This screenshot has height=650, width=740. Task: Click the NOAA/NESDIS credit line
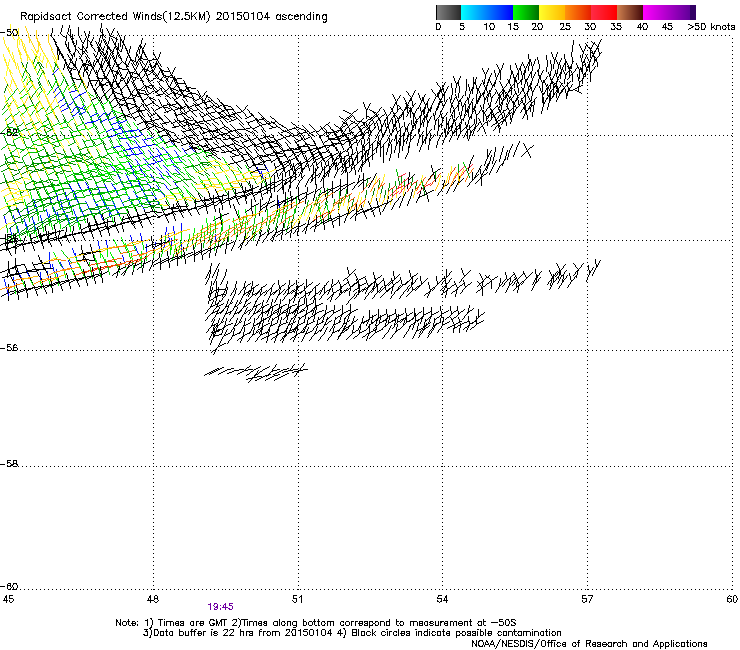click(x=589, y=644)
